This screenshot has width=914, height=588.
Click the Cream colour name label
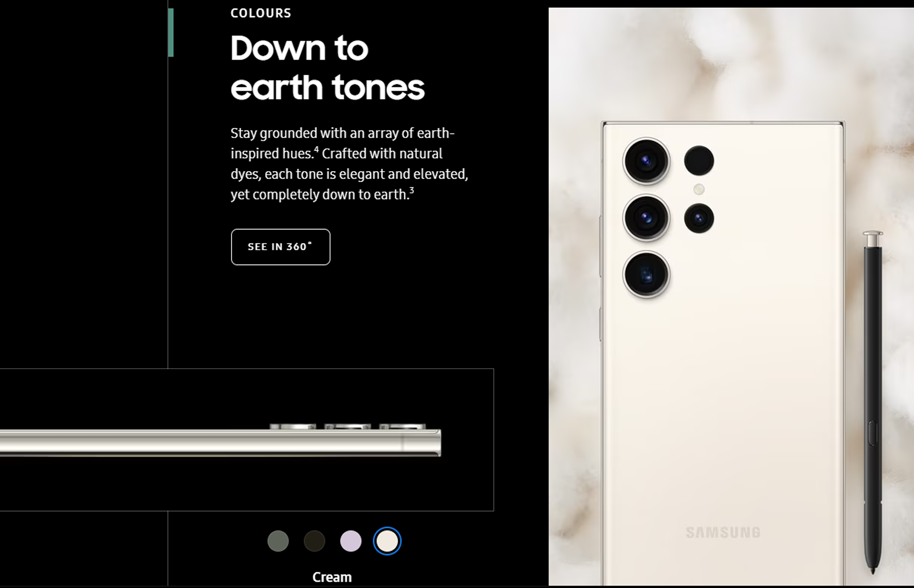[332, 577]
